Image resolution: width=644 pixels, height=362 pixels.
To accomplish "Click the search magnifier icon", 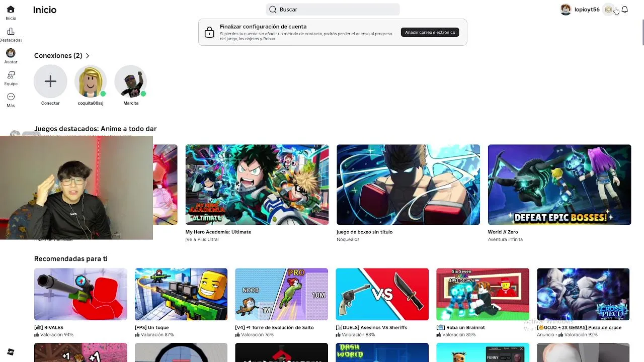I will pyautogui.click(x=273, y=10).
